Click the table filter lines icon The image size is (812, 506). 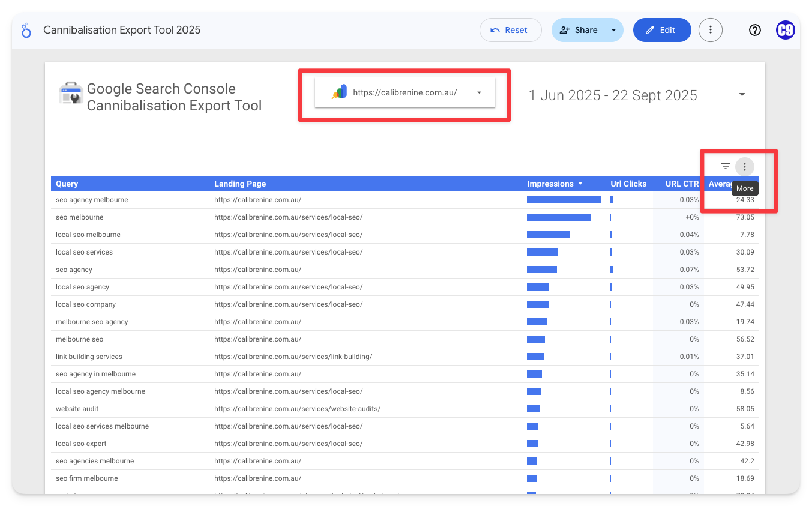(726, 167)
